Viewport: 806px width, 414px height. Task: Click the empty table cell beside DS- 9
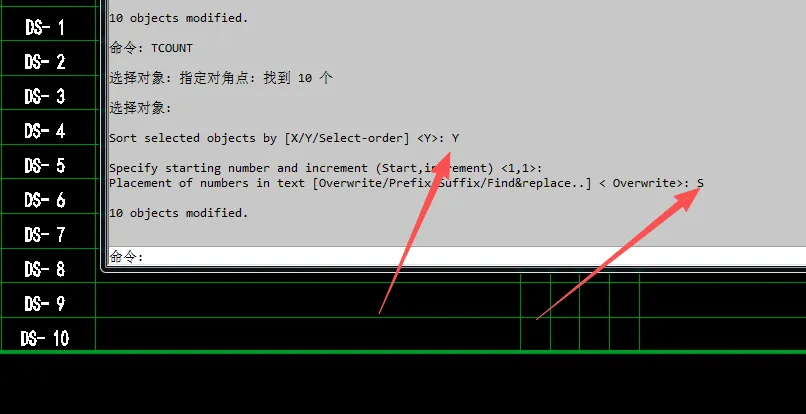coord(308,300)
